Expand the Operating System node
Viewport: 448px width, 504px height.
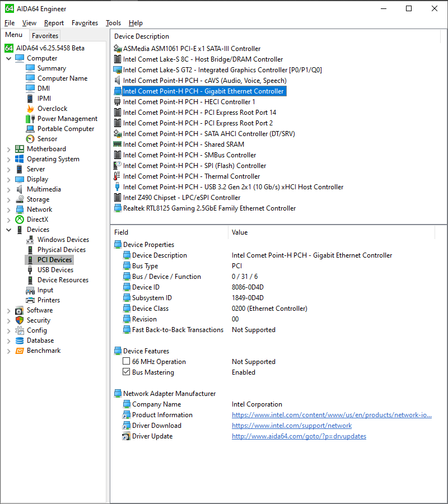pos(8,160)
